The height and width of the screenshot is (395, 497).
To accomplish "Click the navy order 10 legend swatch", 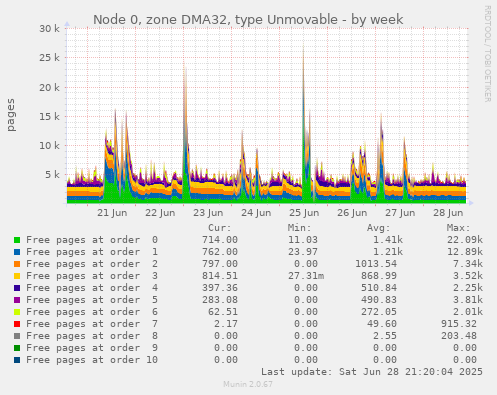I will (x=17, y=360).
